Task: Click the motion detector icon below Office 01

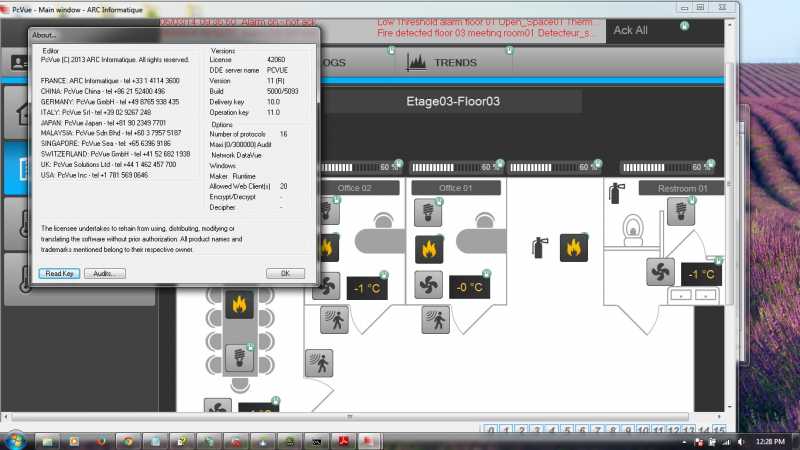Action: pos(435,320)
